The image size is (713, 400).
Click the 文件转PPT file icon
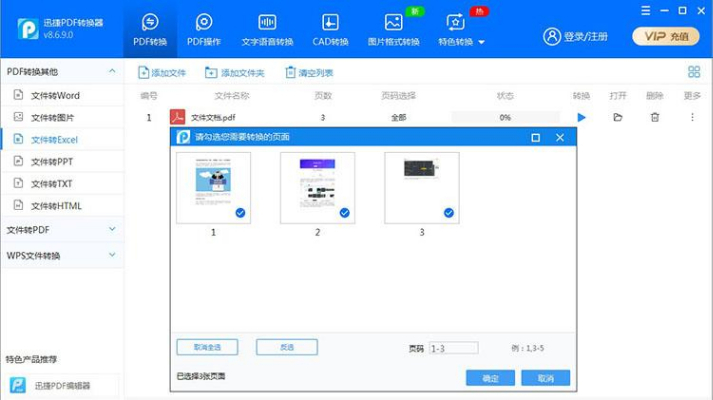point(18,160)
